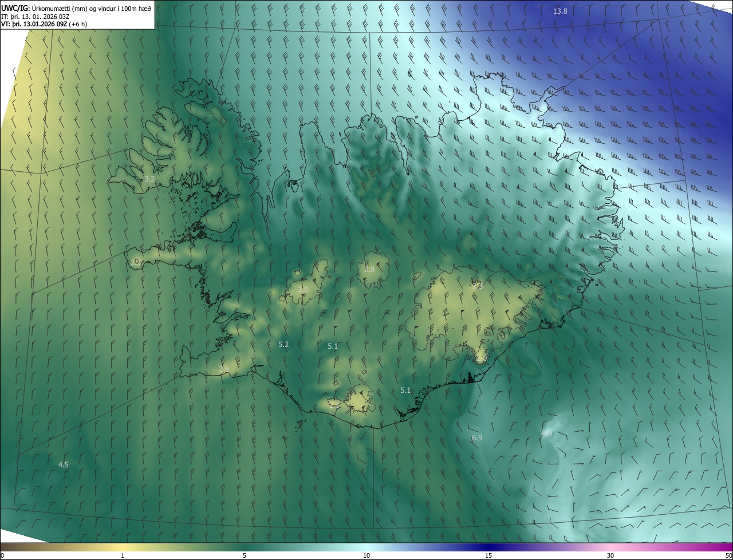Click the 5.2 value label
This screenshot has height=560, width=733.
283,344
